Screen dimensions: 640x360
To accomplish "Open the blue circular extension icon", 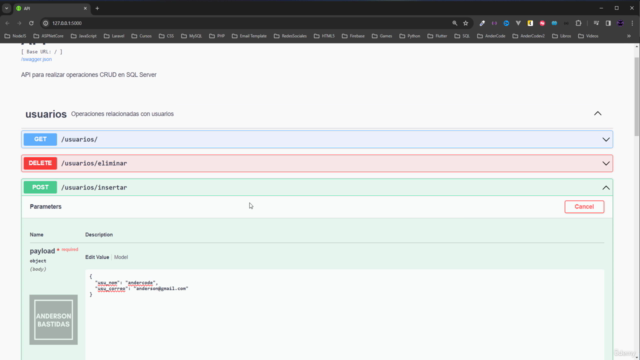I will coord(506,23).
